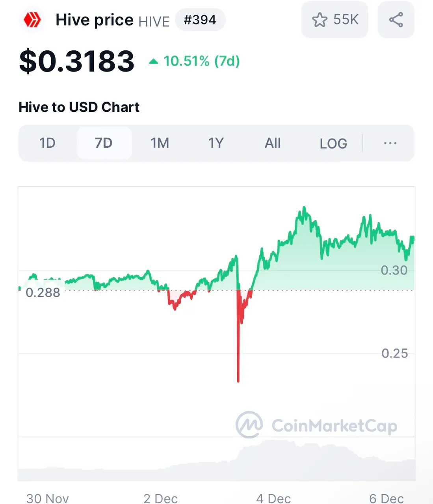433x504 pixels.
Task: Click the 10.51% (7d) change label
Action: tap(202, 61)
